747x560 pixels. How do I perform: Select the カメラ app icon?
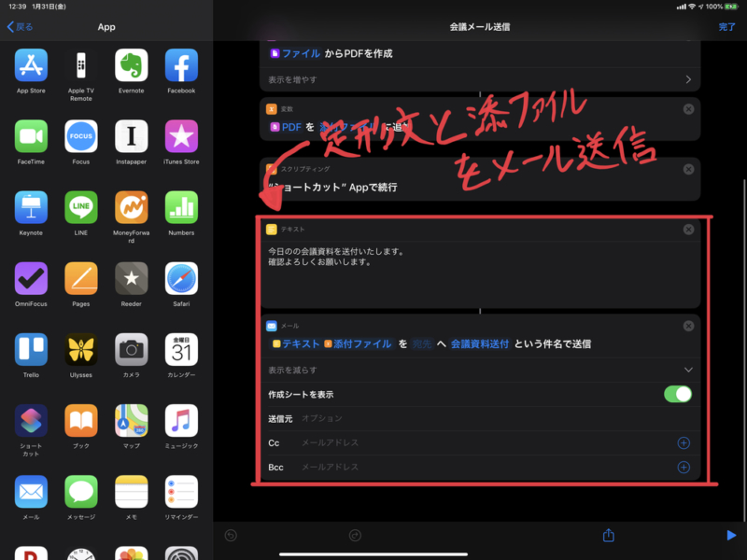pyautogui.click(x=131, y=349)
